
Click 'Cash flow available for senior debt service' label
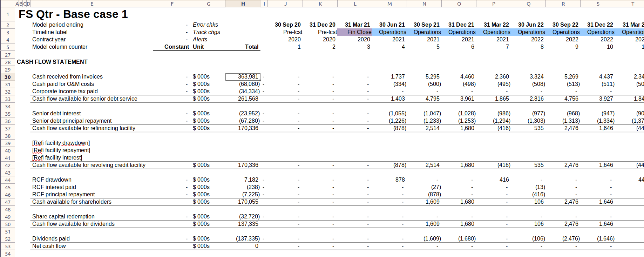[85, 99]
